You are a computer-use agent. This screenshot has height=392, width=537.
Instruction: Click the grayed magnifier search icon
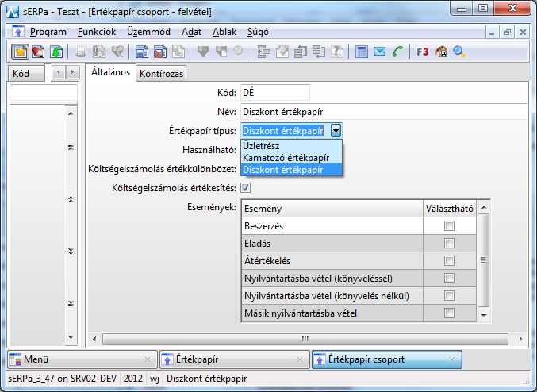click(240, 52)
